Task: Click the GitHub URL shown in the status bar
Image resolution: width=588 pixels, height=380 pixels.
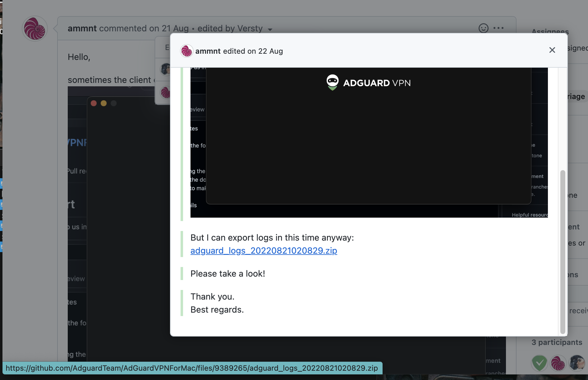Action: click(191, 368)
